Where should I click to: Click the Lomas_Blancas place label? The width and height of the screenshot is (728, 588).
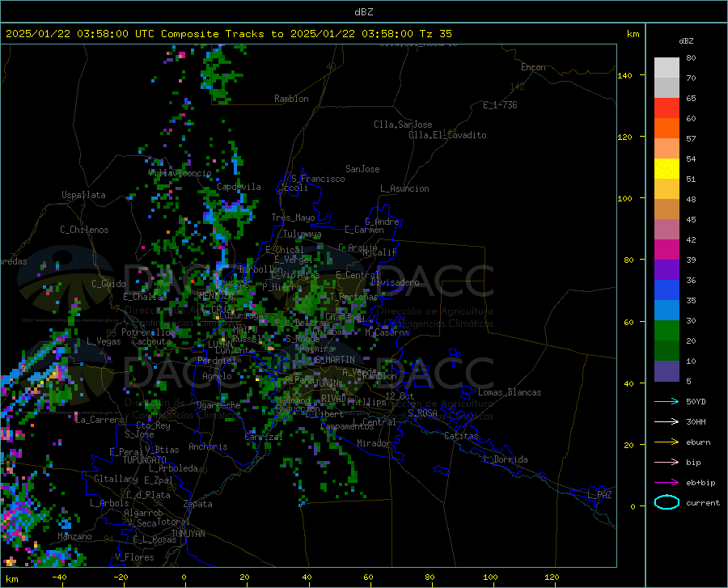(510, 392)
